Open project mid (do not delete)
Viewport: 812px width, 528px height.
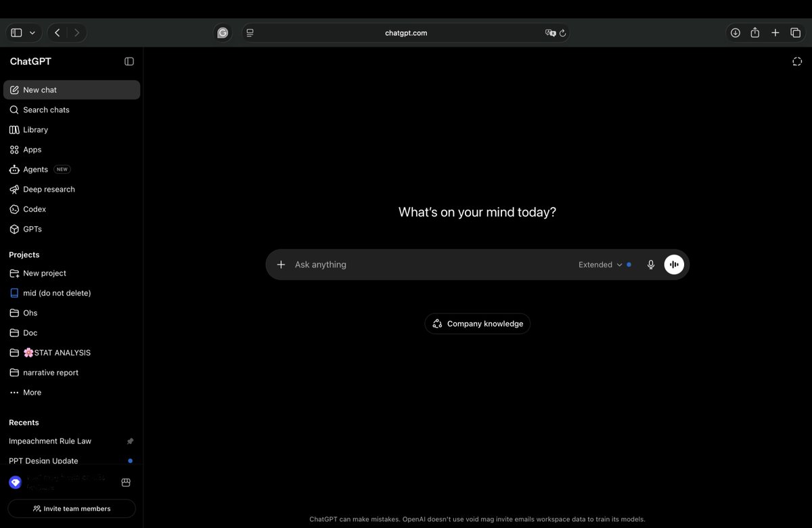pyautogui.click(x=72, y=293)
